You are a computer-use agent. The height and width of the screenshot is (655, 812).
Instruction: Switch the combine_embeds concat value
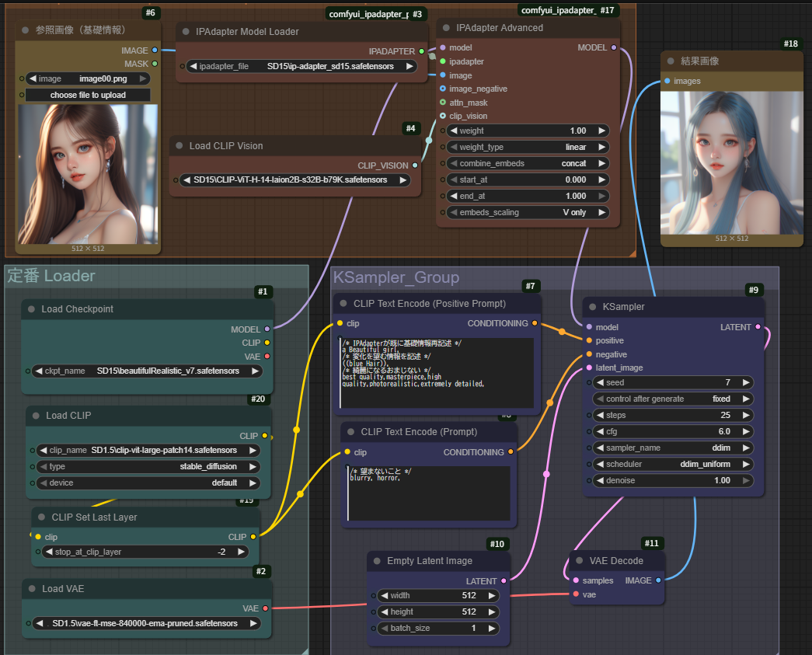click(524, 164)
